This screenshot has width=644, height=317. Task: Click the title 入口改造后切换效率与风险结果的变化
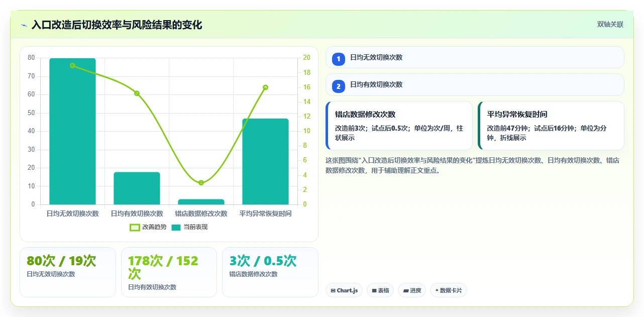(117, 25)
